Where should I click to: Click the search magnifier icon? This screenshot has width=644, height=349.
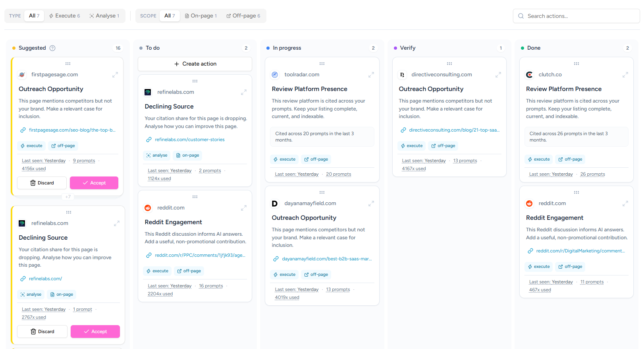coord(521,16)
